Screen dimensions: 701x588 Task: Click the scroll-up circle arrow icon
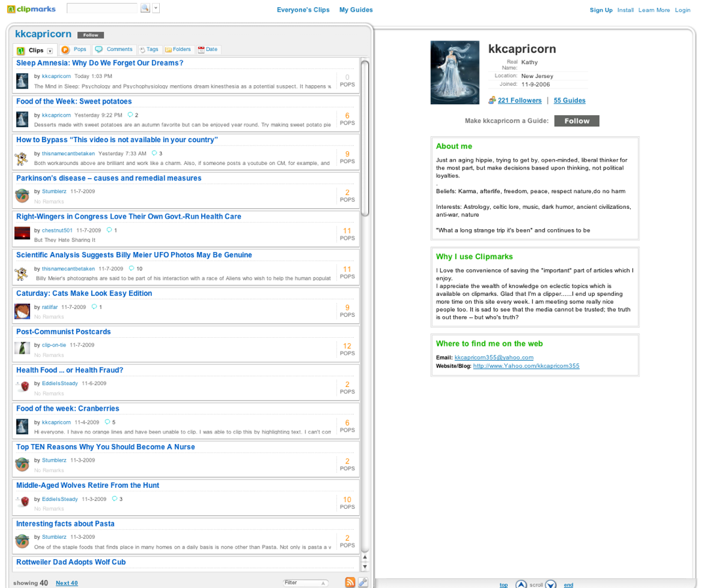pos(521,585)
